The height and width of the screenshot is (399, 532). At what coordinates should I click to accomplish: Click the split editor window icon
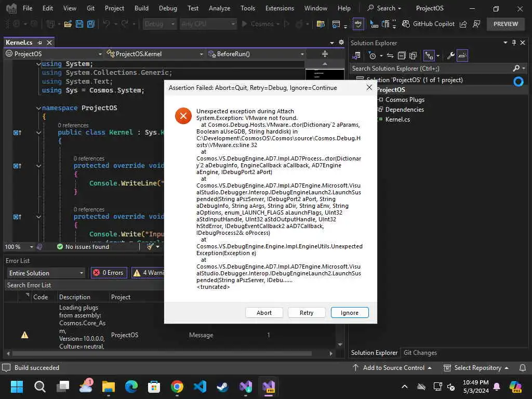325,54
